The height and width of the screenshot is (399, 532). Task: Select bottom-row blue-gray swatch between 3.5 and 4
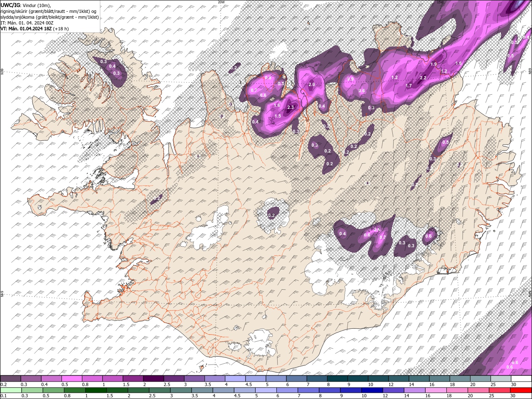point(202,390)
